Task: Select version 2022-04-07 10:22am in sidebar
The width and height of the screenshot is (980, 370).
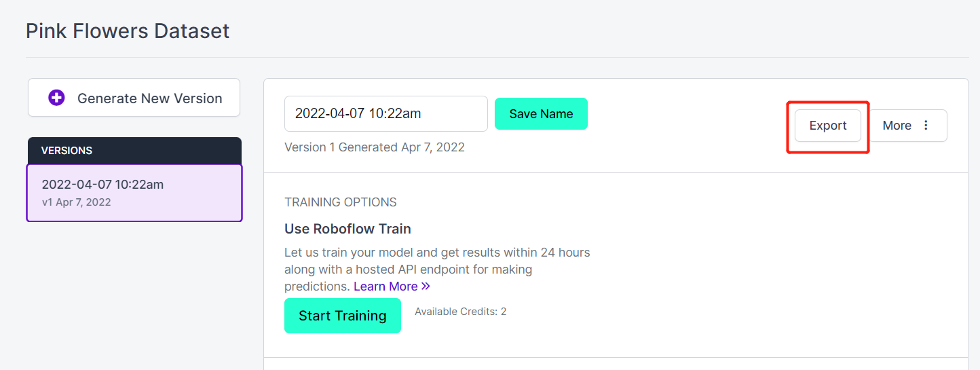Action: 134,193
